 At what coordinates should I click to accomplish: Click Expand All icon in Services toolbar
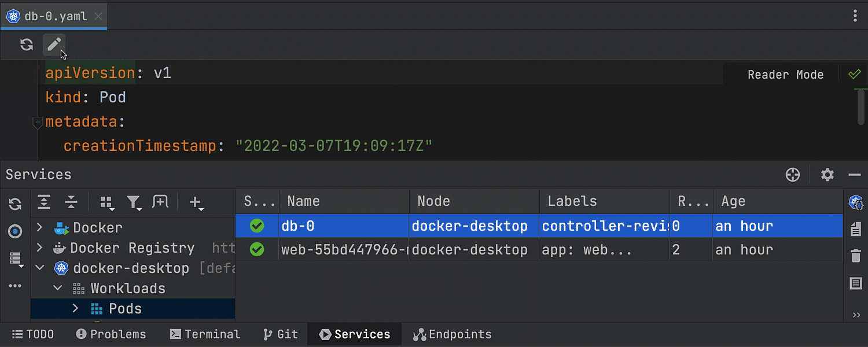pyautogui.click(x=44, y=202)
